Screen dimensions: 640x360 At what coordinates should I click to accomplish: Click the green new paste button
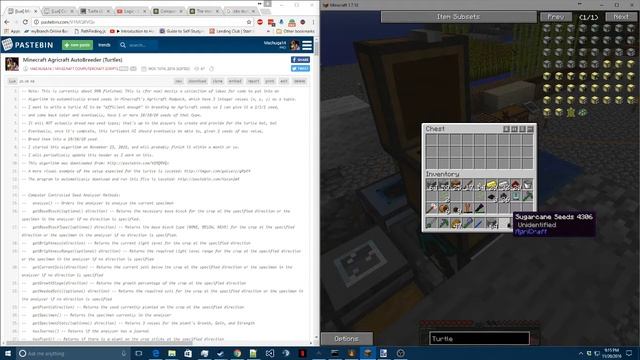click(77, 45)
